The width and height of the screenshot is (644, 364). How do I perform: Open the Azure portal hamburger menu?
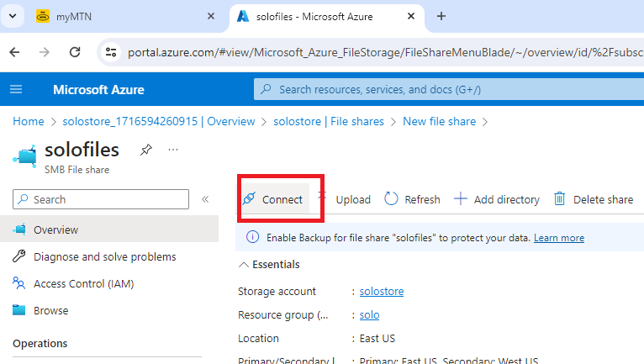point(17,90)
